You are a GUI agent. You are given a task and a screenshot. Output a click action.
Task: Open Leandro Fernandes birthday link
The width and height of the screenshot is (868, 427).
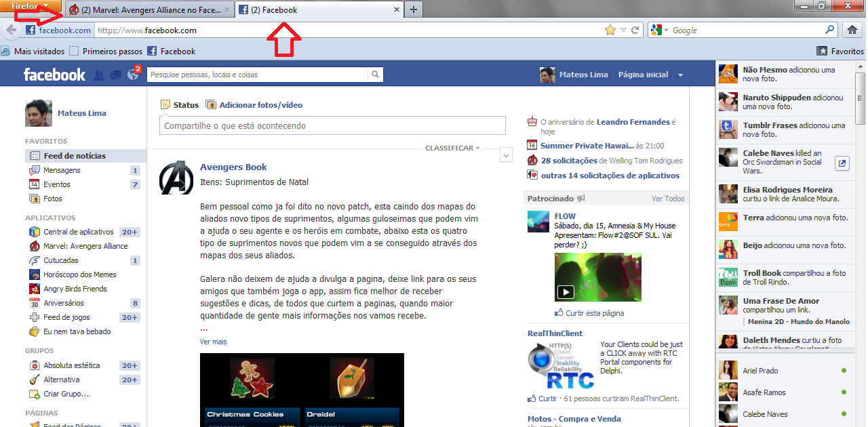pos(633,122)
